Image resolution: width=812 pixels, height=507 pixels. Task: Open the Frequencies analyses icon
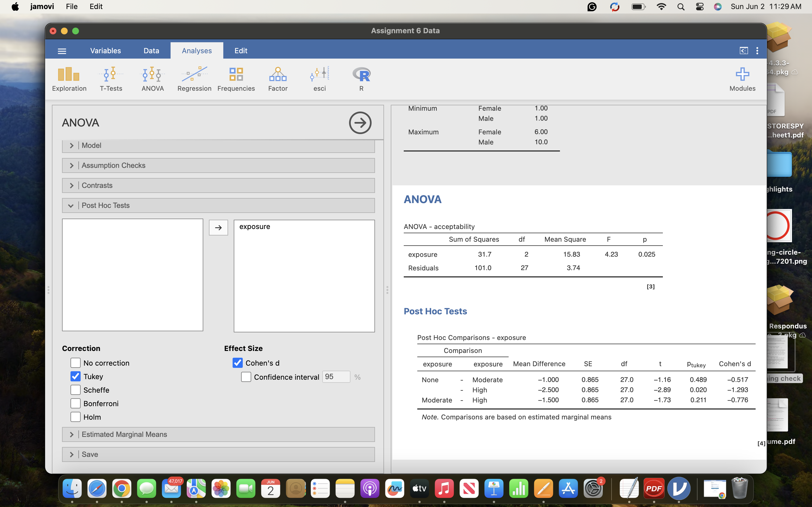click(x=236, y=79)
